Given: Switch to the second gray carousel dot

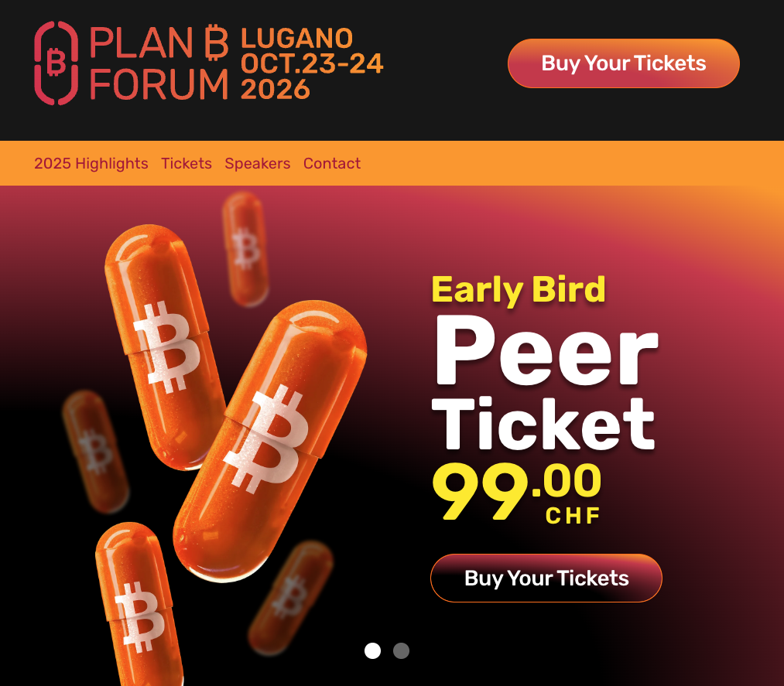Looking at the screenshot, I should (x=401, y=650).
